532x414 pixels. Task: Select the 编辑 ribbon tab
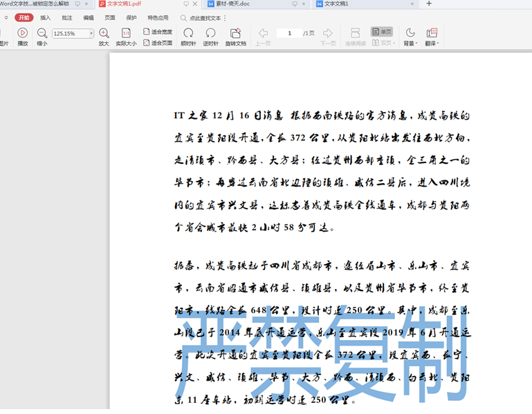pos(89,18)
